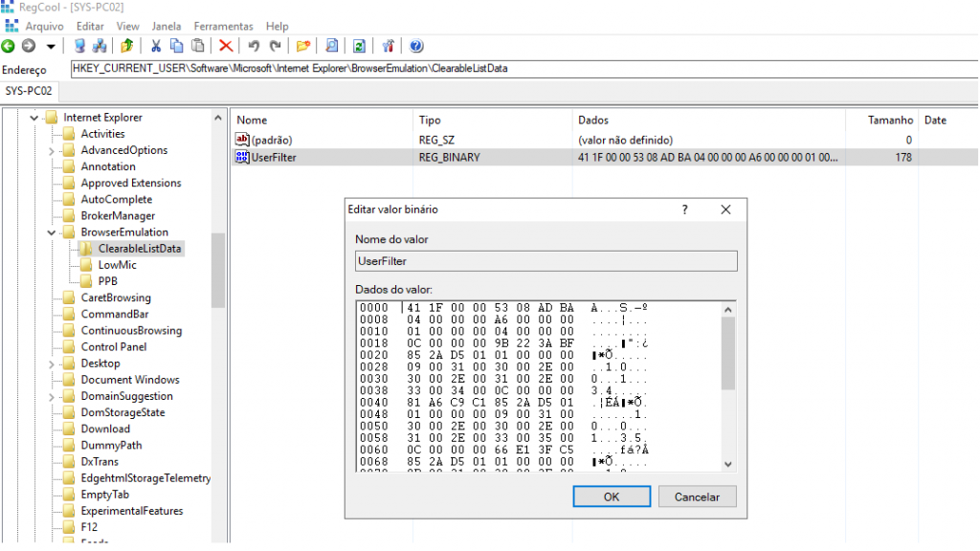Select the ExperimentalFeatures key
980x551 pixels.
coord(132,511)
